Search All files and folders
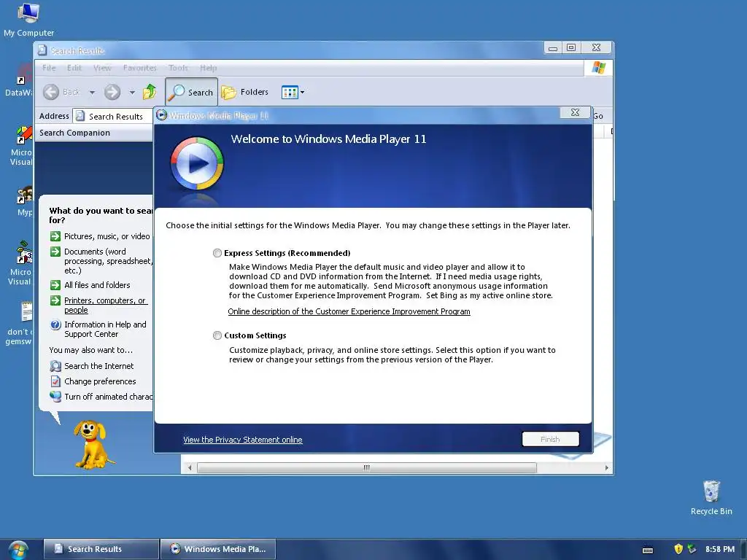This screenshot has width=747, height=560. click(x=97, y=285)
